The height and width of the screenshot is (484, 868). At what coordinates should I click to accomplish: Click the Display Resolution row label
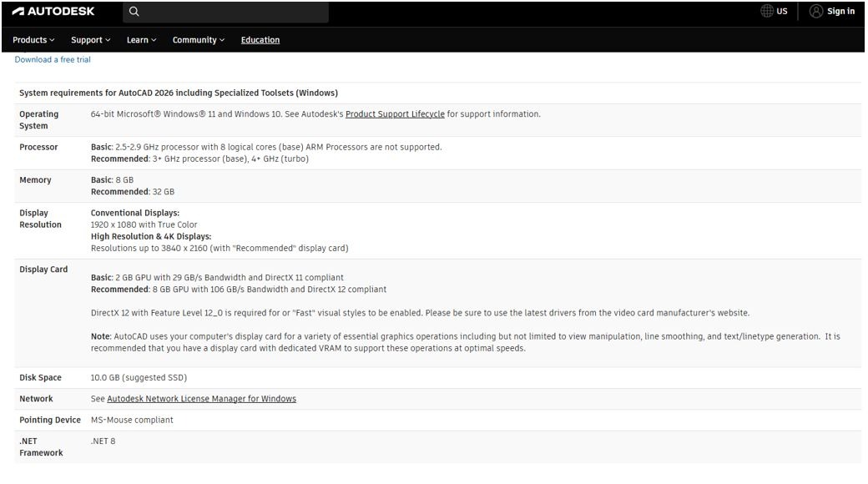point(40,219)
